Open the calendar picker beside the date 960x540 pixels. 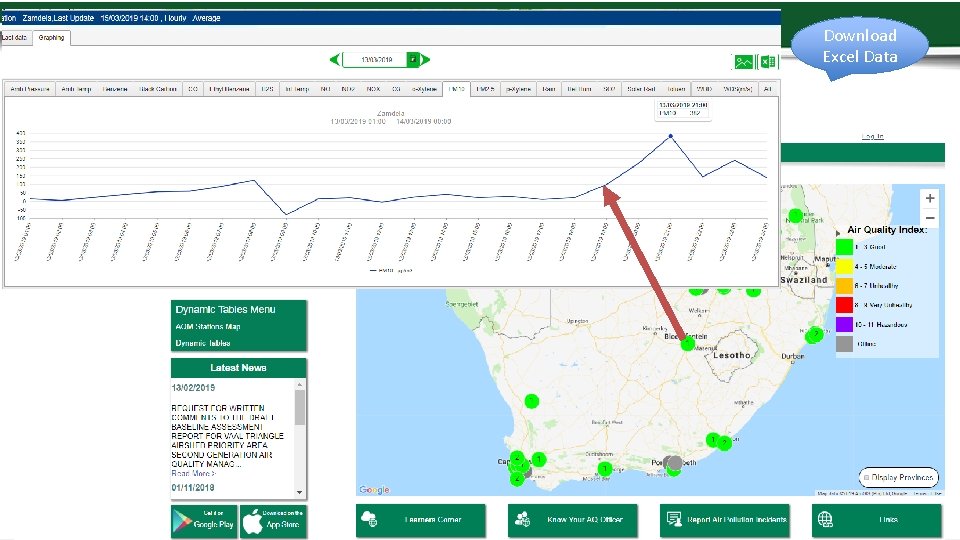pyautogui.click(x=413, y=59)
